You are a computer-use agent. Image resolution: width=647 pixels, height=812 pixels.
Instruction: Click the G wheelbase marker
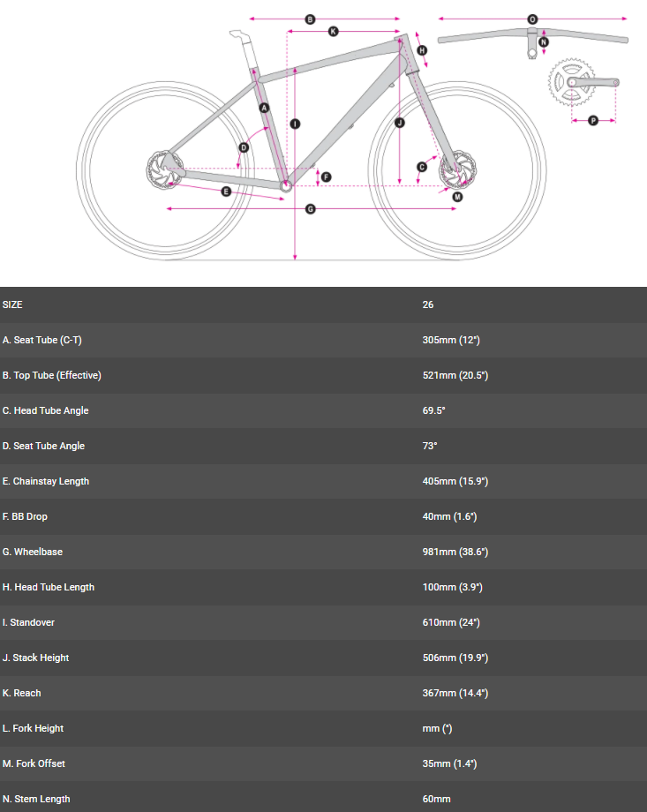(x=310, y=209)
